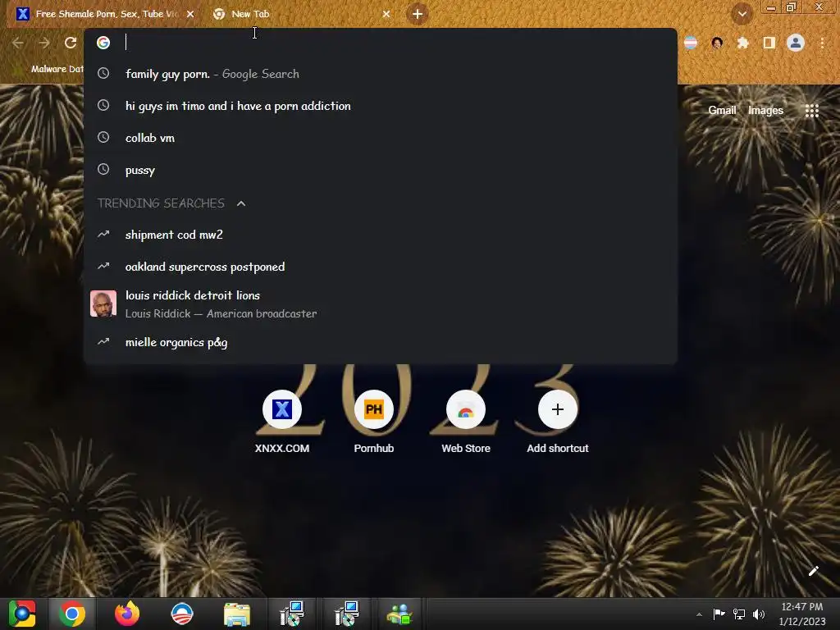This screenshot has width=840, height=630.
Task: Open Chrome's three-dot menu
Action: (822, 43)
